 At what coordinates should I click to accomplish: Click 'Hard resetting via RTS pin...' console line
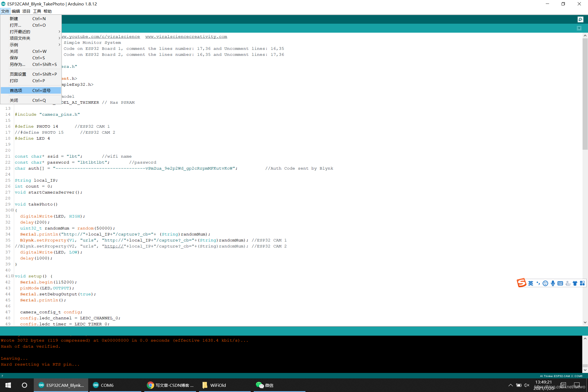[x=40, y=364]
